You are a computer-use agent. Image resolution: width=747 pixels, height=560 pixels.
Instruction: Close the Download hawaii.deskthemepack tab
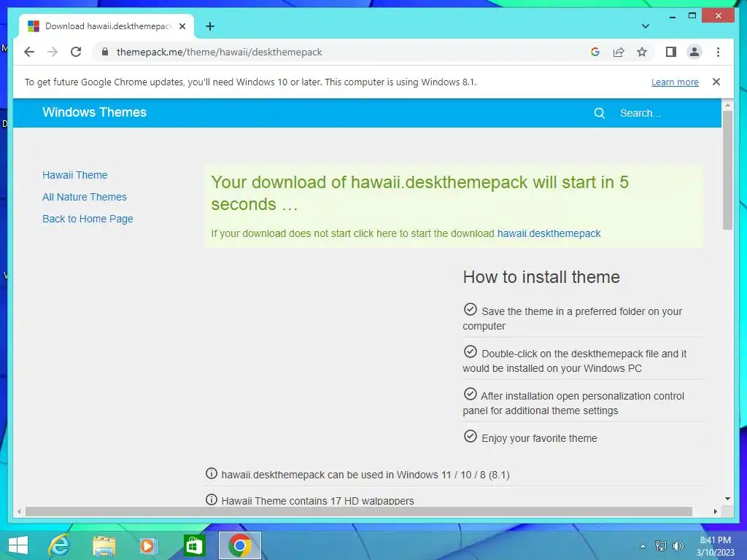coord(182,26)
